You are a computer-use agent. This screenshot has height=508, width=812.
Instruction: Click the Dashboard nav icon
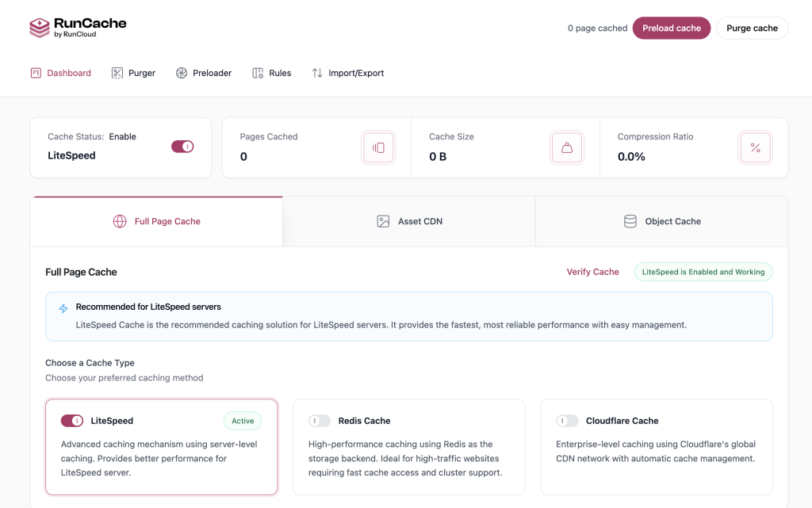tap(36, 73)
